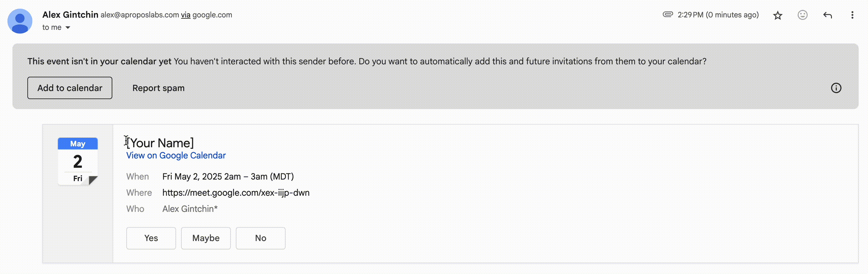Click the Google Meet link under Where
This screenshot has width=868, height=274.
coord(236,193)
